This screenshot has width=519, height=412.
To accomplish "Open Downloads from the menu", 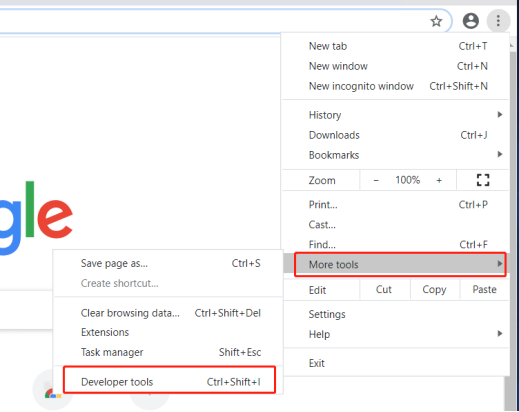I will [395, 135].
